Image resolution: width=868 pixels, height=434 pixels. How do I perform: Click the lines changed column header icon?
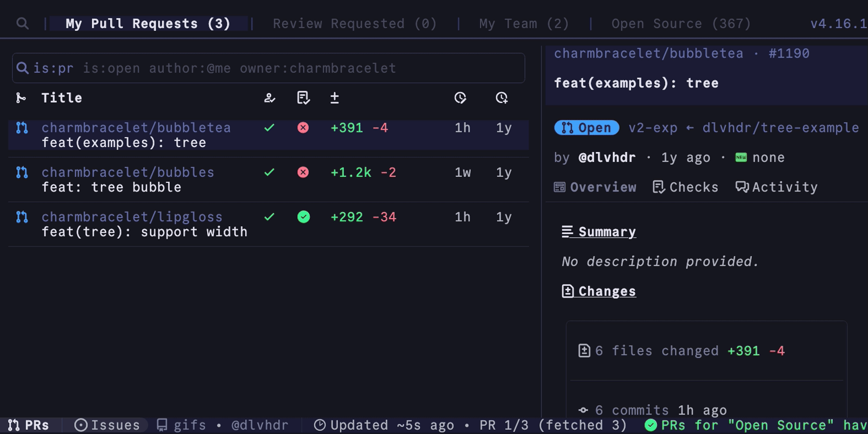coord(335,98)
